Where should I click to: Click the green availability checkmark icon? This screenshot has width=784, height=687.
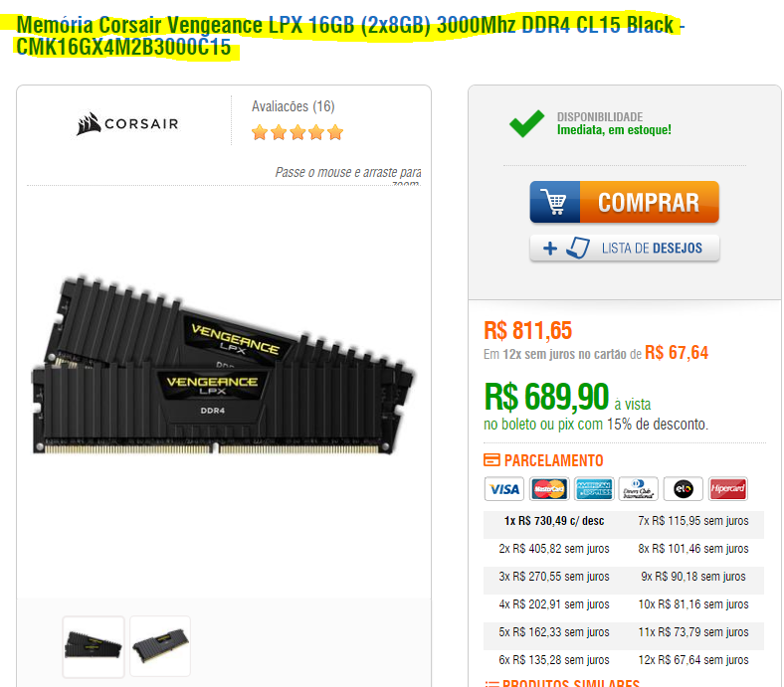526,123
